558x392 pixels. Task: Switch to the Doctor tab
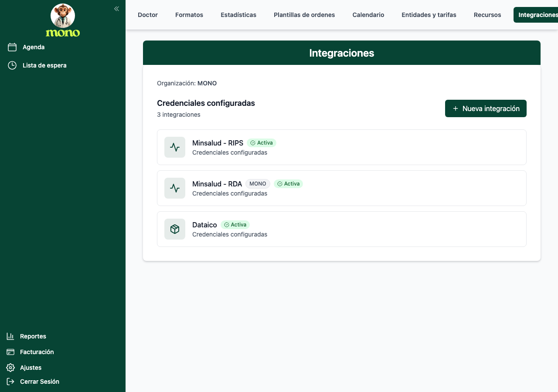click(148, 15)
